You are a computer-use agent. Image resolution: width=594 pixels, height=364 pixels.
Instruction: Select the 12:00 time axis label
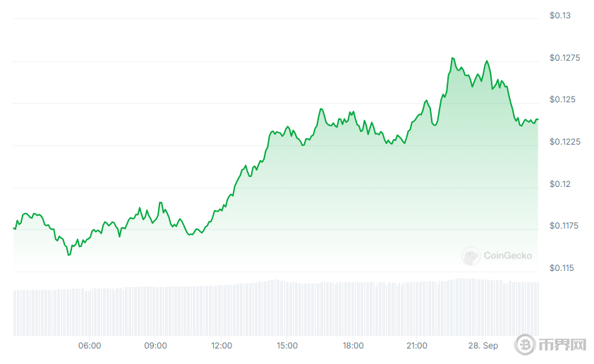[222, 346]
